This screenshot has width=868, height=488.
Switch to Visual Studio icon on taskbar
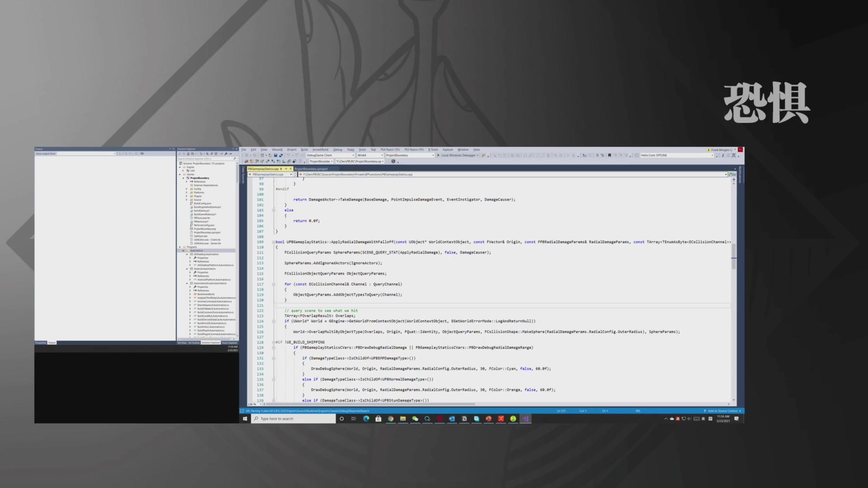(525, 419)
